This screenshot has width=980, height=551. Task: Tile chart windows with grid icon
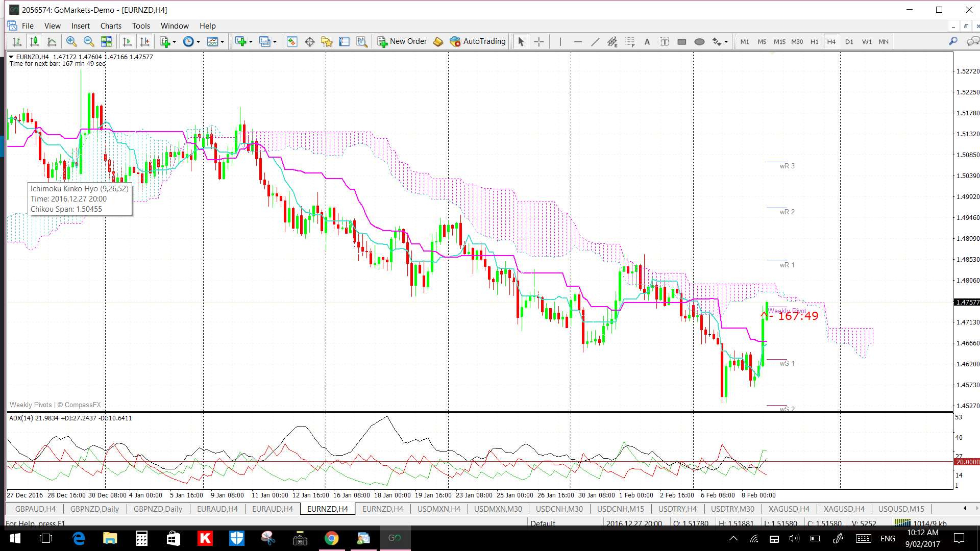click(x=106, y=42)
